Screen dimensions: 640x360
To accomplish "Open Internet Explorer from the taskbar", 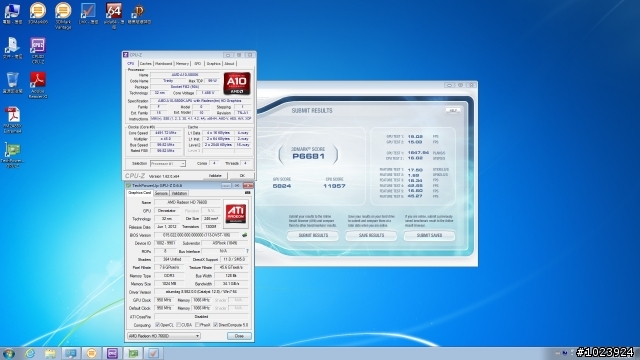I will [x=29, y=353].
